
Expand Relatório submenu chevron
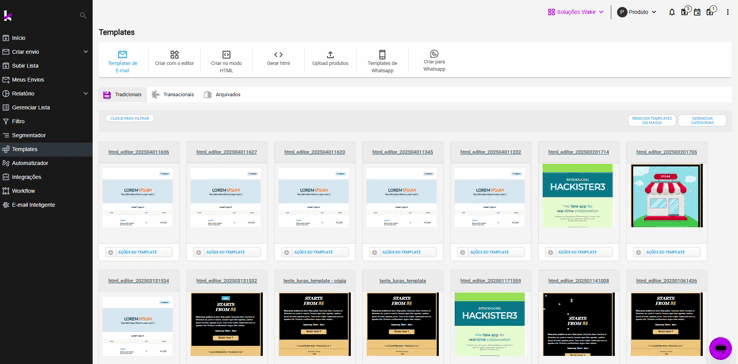pyautogui.click(x=86, y=93)
